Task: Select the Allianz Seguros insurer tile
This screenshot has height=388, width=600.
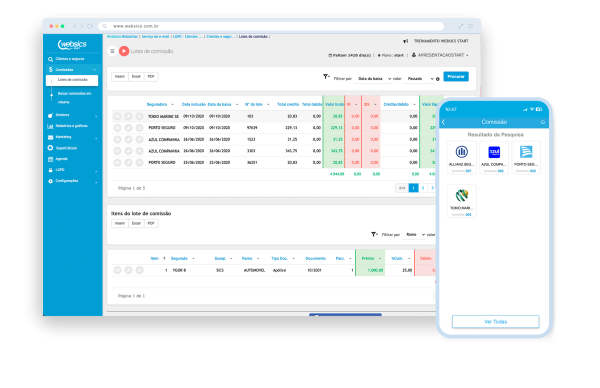Action: point(461,157)
